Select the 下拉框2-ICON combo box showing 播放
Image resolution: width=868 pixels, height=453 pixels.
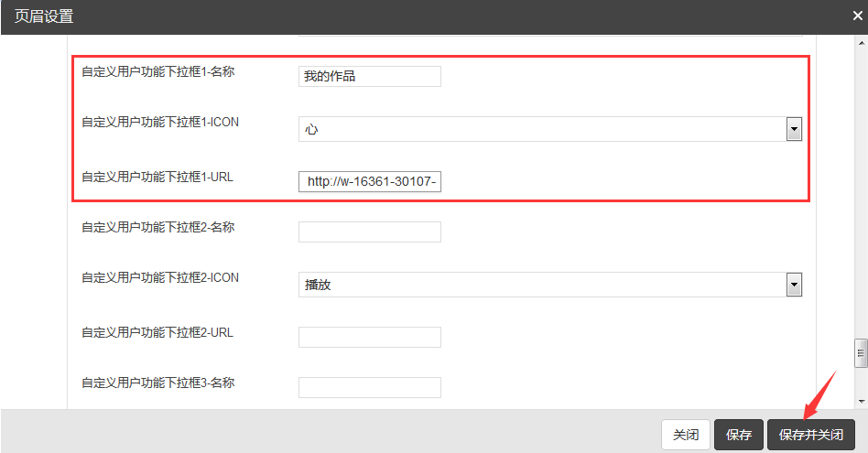click(550, 285)
